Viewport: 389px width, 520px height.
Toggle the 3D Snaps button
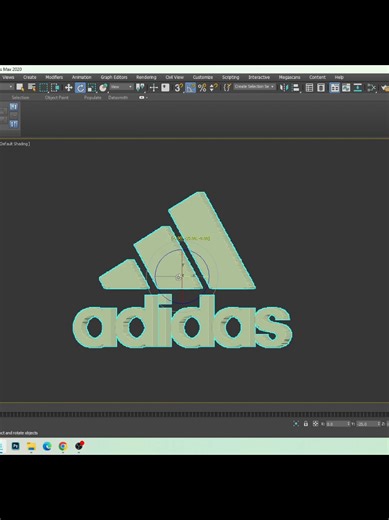tap(179, 88)
